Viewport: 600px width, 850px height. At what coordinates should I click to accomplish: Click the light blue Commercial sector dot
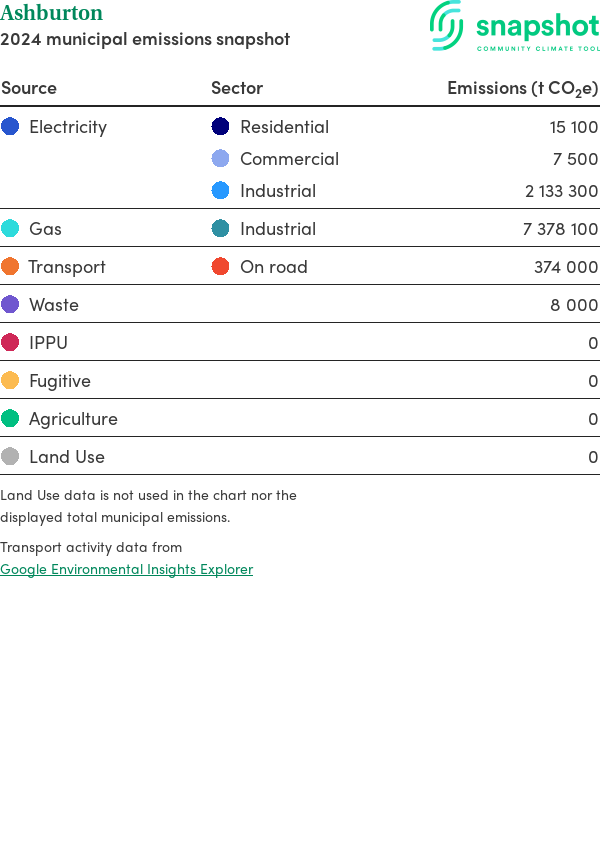(x=221, y=158)
